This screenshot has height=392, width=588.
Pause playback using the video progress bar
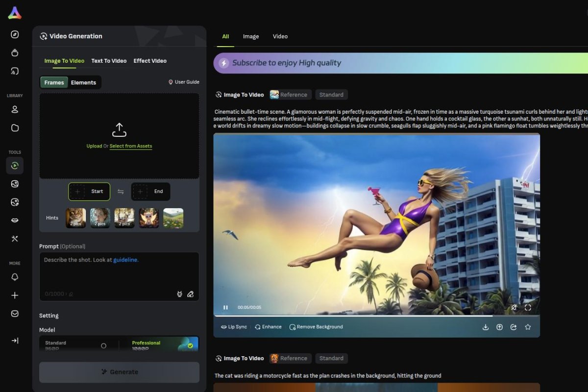226,307
